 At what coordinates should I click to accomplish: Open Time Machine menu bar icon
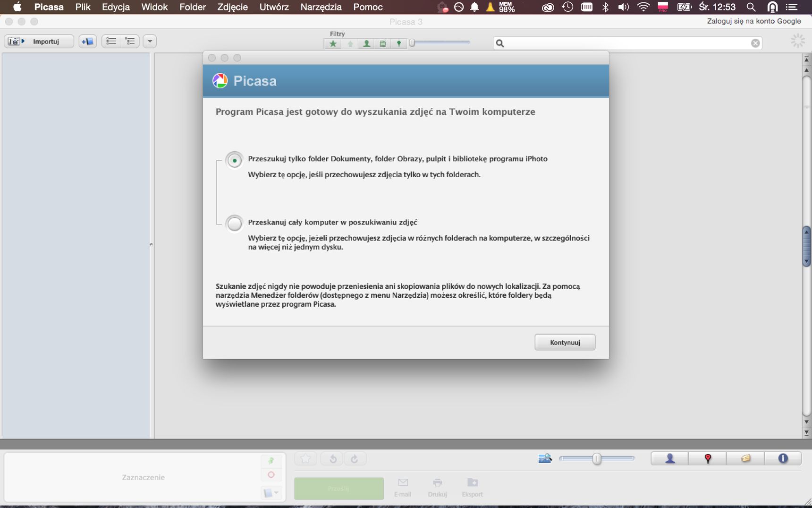tap(567, 7)
